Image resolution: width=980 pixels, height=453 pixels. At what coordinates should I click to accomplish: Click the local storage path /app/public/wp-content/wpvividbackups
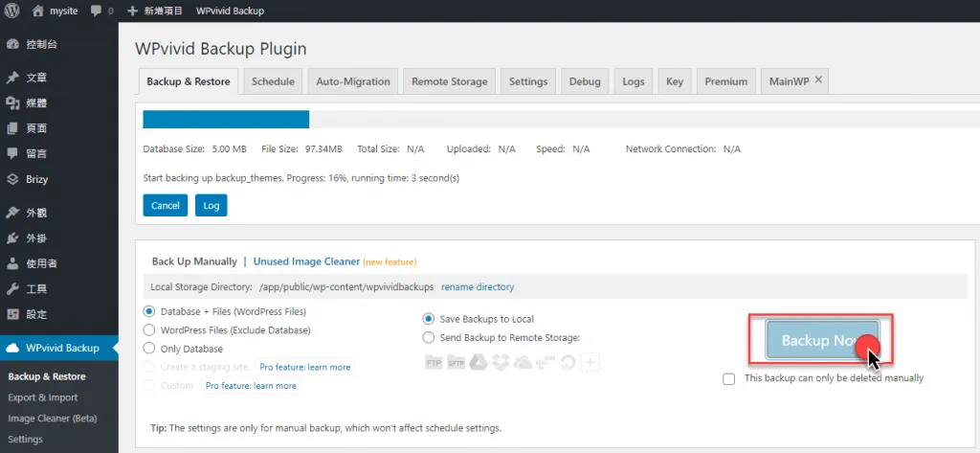click(346, 287)
